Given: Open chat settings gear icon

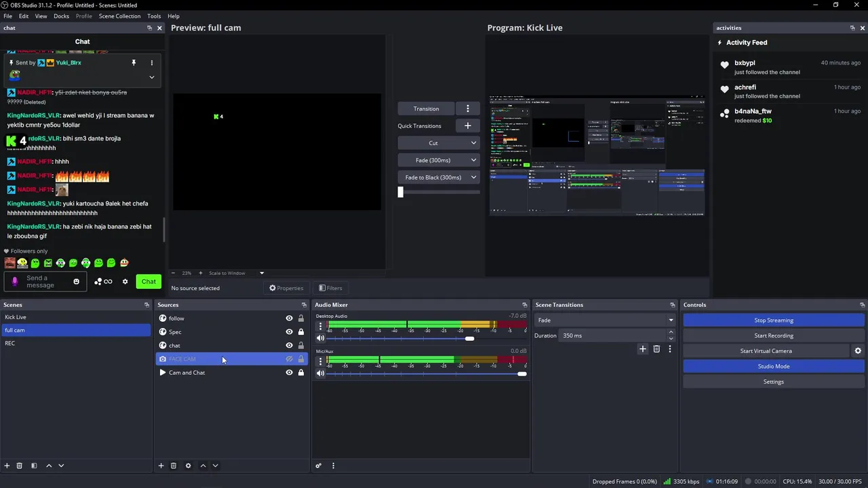Looking at the screenshot, I should click(125, 281).
